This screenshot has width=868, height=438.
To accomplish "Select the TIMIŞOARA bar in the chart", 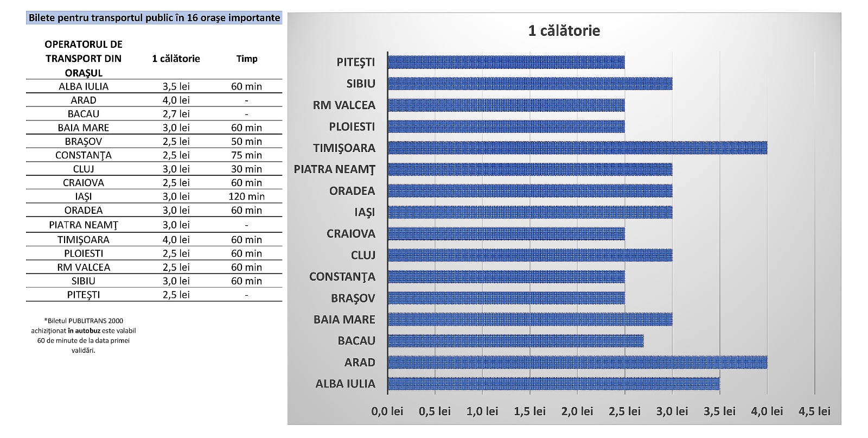I will (x=577, y=148).
